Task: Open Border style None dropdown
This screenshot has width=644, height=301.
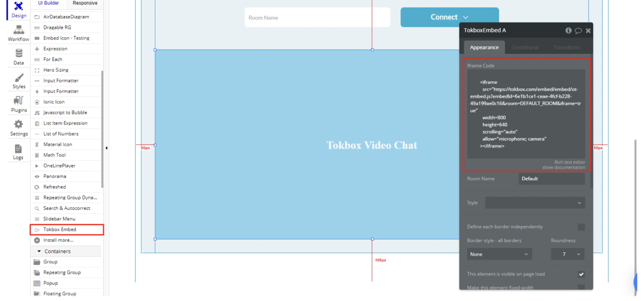Action: click(x=499, y=254)
